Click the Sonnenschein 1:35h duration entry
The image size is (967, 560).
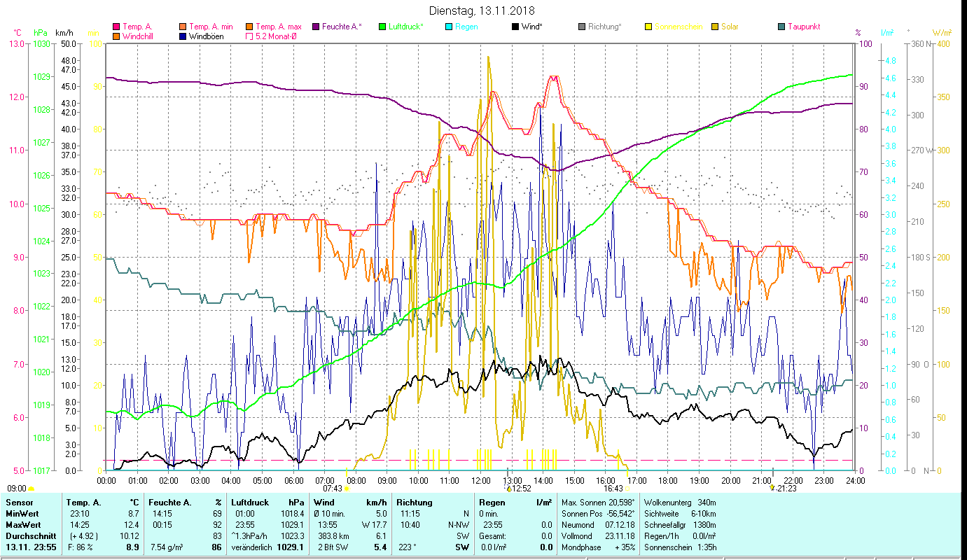point(679,547)
